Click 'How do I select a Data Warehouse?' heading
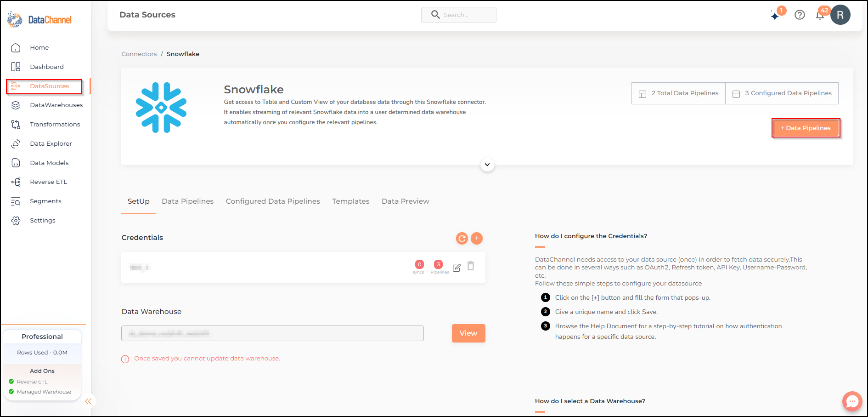Image resolution: width=868 pixels, height=417 pixels. pyautogui.click(x=590, y=401)
